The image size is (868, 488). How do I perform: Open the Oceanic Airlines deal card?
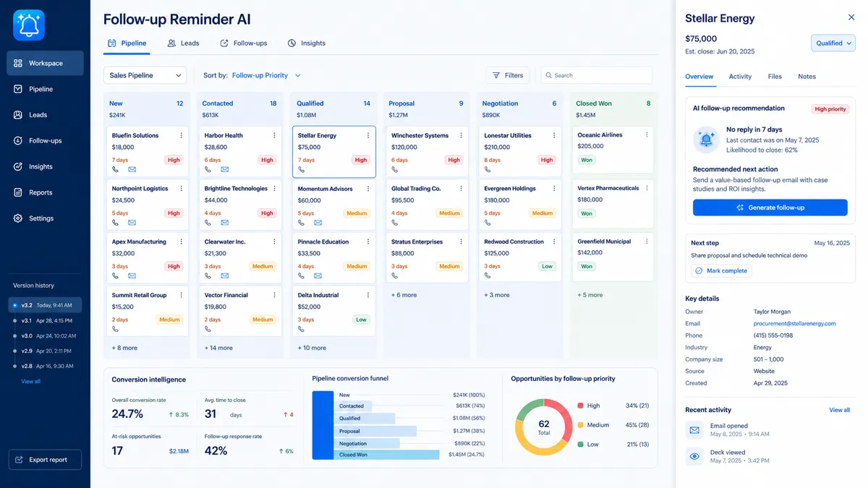click(613, 150)
